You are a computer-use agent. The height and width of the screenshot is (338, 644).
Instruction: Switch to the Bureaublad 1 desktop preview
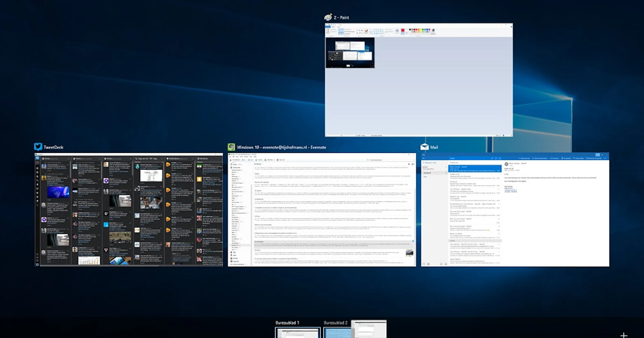[x=298, y=333]
